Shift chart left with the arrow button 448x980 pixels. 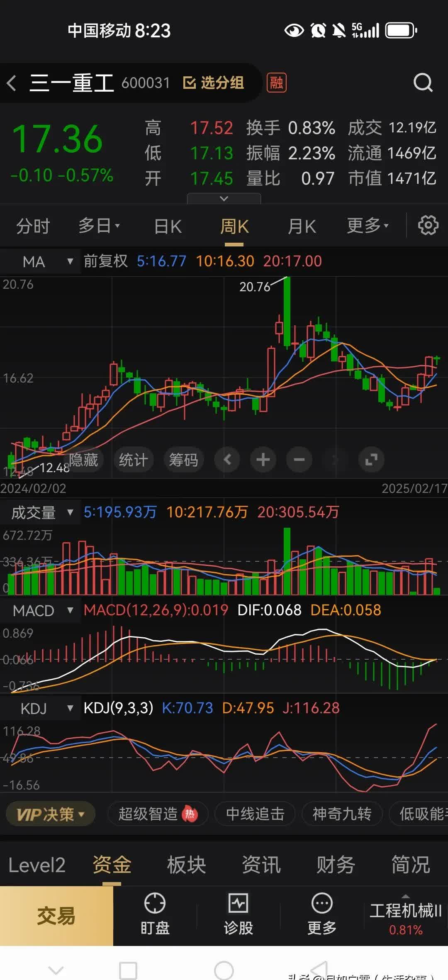[x=227, y=460]
